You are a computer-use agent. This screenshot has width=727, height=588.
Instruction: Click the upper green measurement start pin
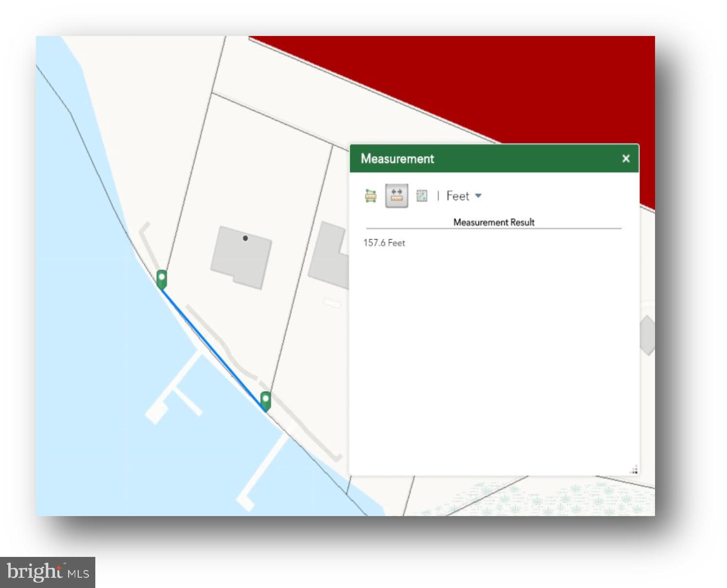pyautogui.click(x=162, y=279)
